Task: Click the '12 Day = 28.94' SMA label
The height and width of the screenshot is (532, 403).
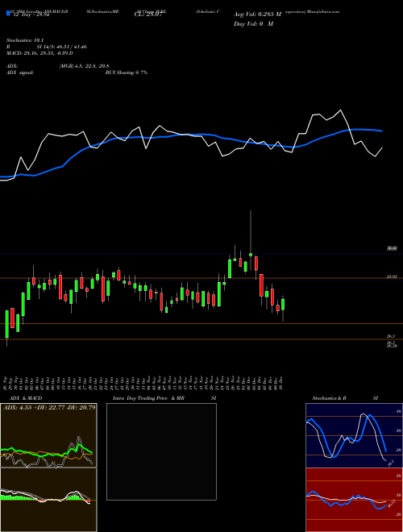Action: click(31, 15)
